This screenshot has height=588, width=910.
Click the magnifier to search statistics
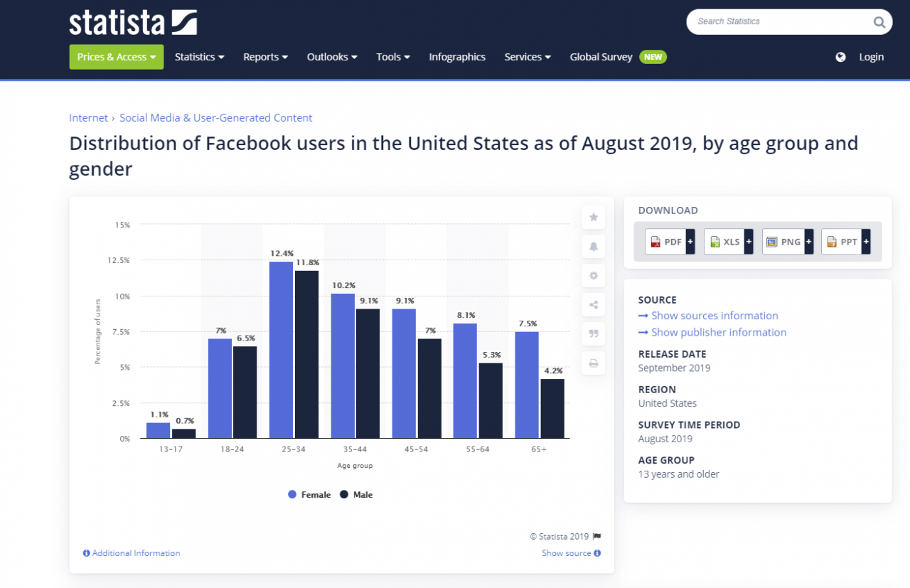click(x=879, y=22)
